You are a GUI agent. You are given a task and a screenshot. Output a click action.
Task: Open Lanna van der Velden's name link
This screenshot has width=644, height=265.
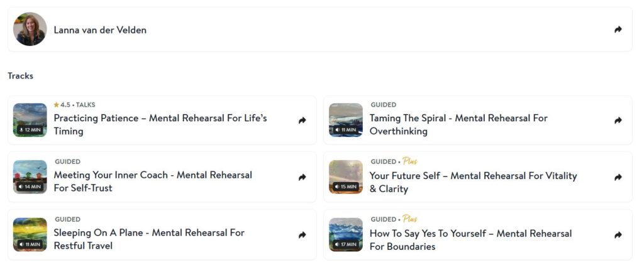pos(100,30)
